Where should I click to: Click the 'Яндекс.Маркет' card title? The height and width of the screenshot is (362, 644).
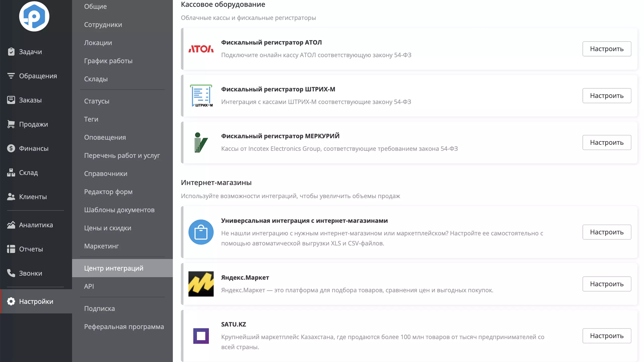(x=245, y=277)
